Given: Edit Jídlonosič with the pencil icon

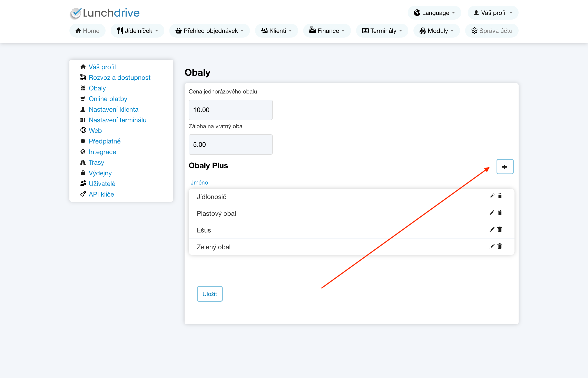Looking at the screenshot, I should click(x=492, y=196).
